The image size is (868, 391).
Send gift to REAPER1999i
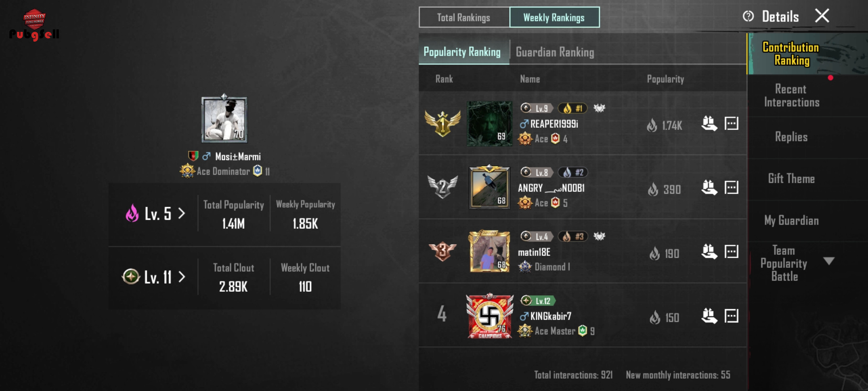point(709,124)
